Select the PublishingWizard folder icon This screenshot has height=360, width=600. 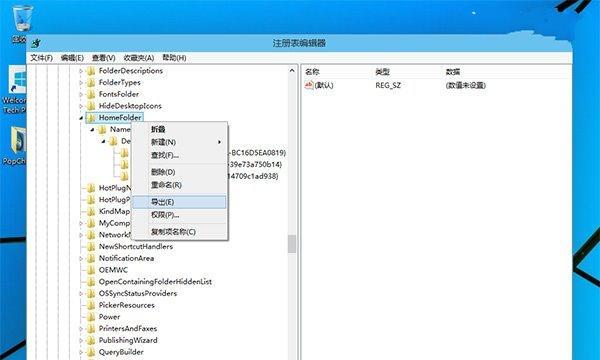(x=91, y=340)
